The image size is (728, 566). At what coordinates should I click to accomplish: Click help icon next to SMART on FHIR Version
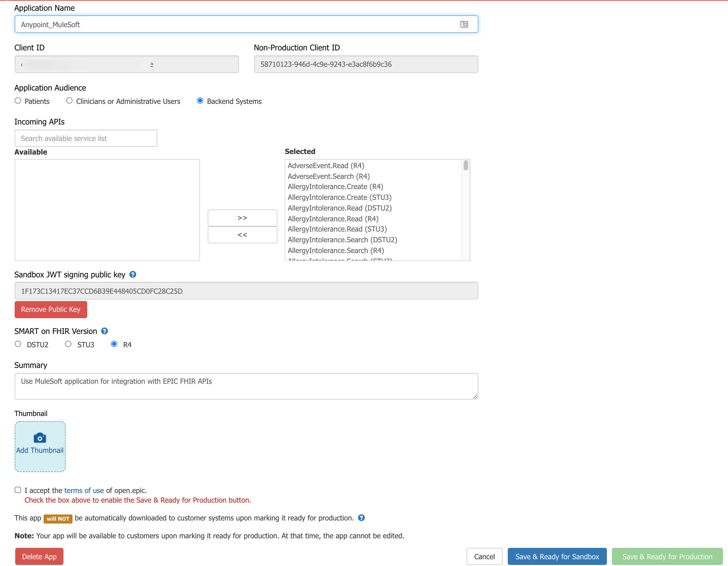(104, 331)
